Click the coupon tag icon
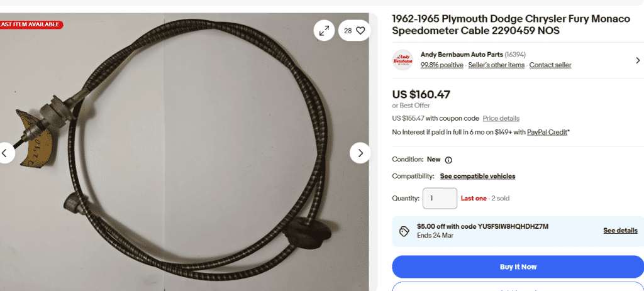The height and width of the screenshot is (291, 644). [404, 231]
